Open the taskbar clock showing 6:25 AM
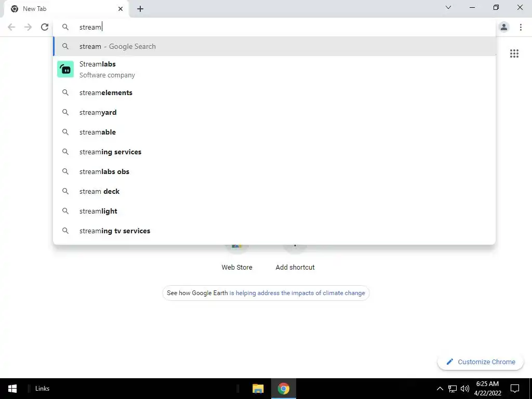532x399 pixels. 487,389
